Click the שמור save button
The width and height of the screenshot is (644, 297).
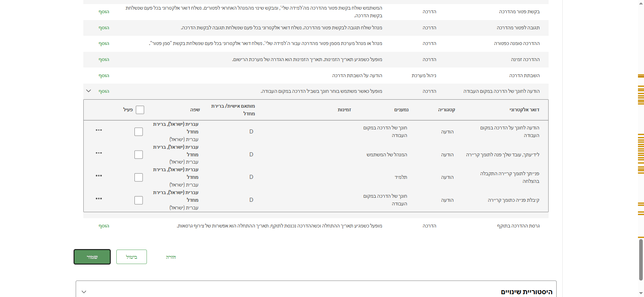point(92,257)
